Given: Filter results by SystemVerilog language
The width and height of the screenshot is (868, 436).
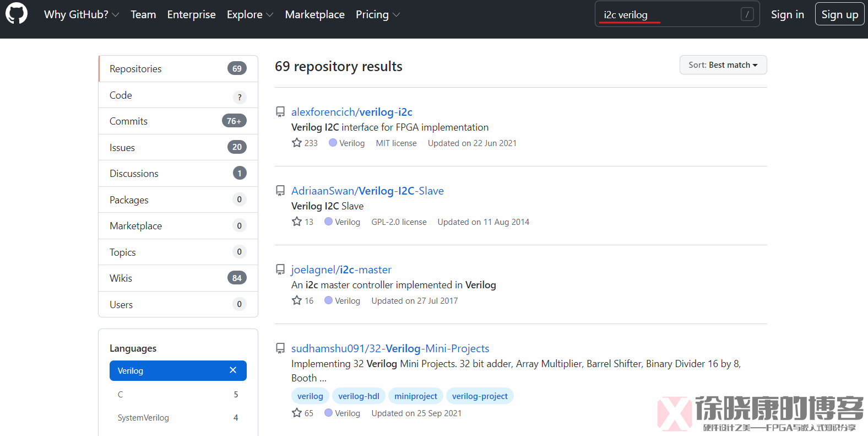Looking at the screenshot, I should coord(178,417).
